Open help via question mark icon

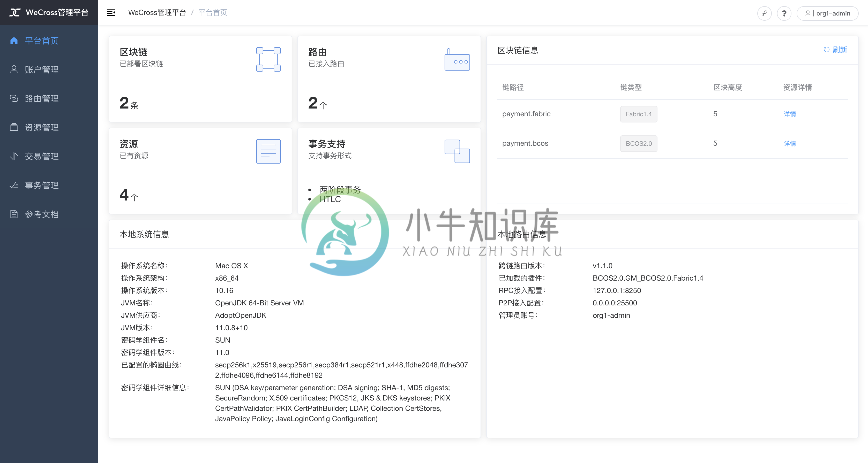(784, 13)
